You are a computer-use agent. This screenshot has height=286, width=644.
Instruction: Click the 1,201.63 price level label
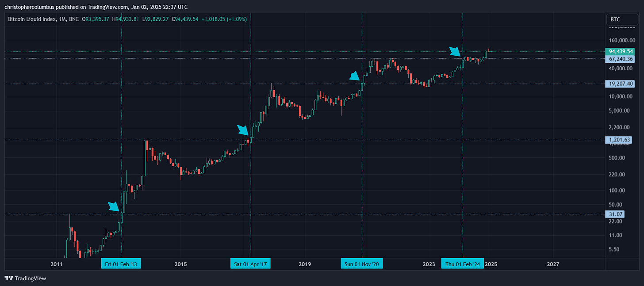point(618,140)
